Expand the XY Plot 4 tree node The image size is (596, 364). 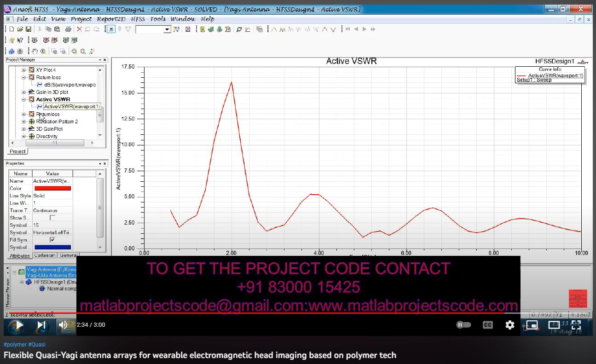pyautogui.click(x=24, y=70)
